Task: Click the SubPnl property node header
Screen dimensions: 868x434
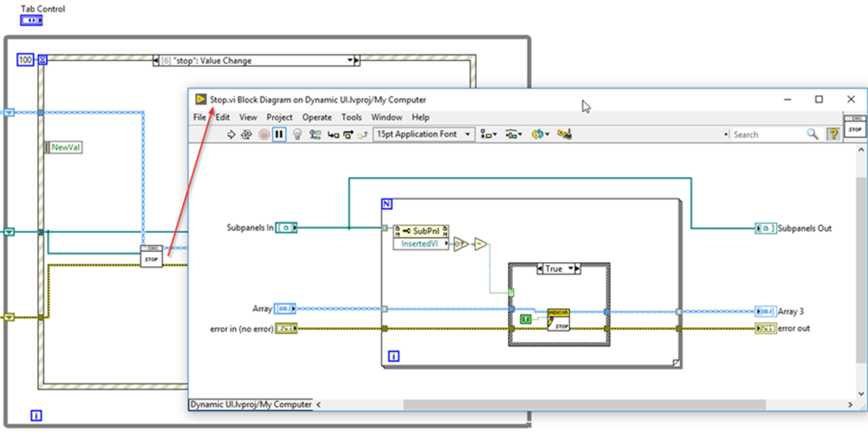Action: point(422,231)
